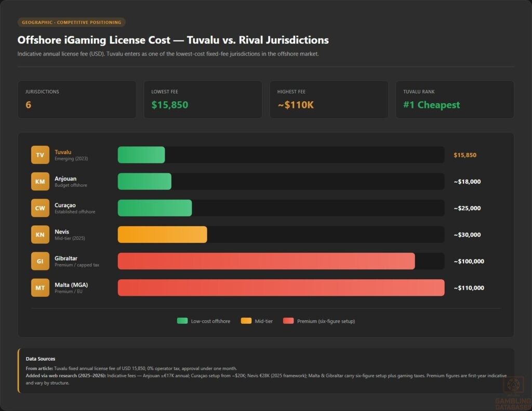Click the Low-cost offshore legend label
This screenshot has height=411, width=532.
[210, 321]
